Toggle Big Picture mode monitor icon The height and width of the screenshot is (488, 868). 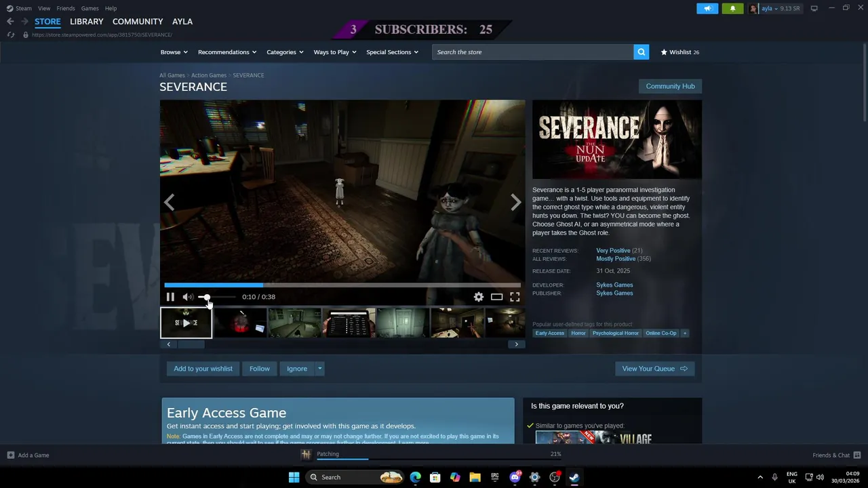pyautogui.click(x=814, y=8)
